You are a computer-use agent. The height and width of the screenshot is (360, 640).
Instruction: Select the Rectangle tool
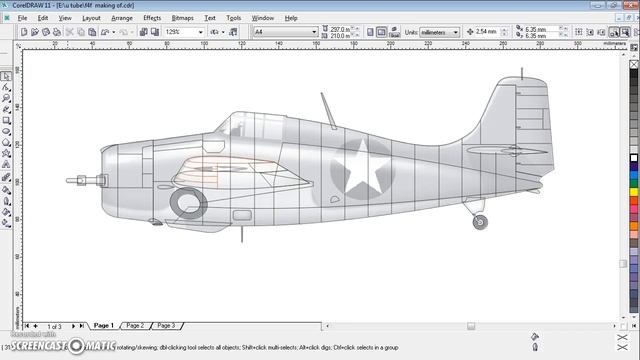tap(6, 120)
